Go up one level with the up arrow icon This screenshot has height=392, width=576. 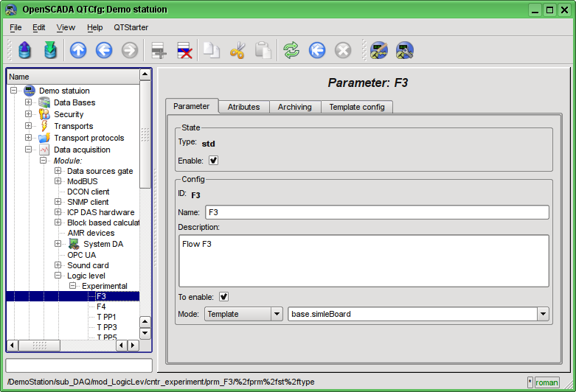(x=78, y=50)
